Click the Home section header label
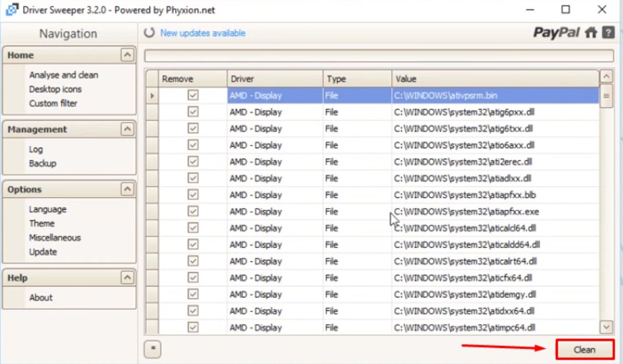 [x=21, y=55]
